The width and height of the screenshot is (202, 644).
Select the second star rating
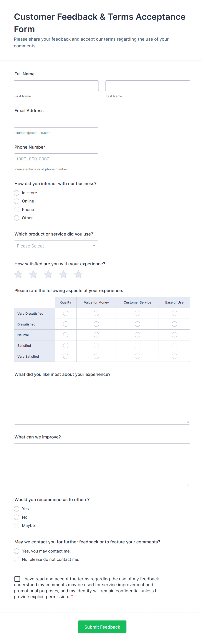click(x=33, y=274)
